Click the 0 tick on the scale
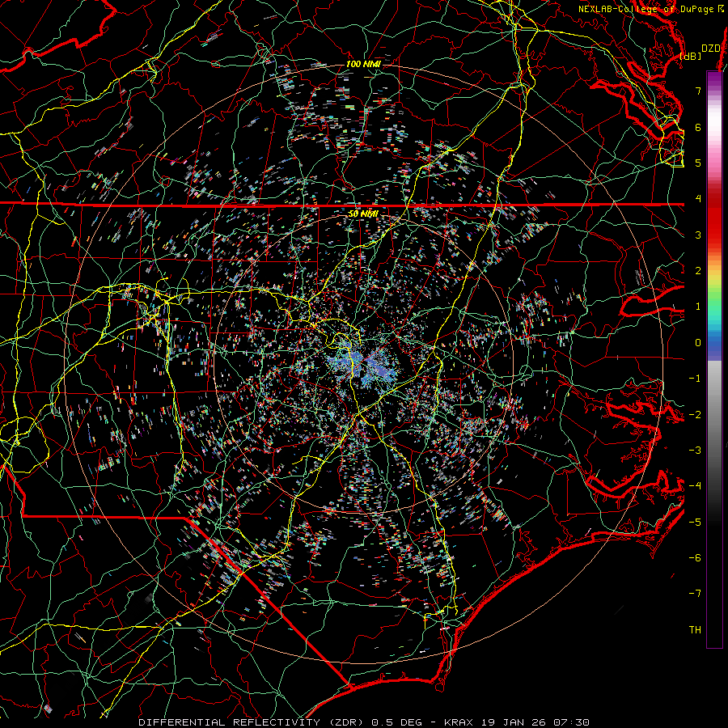This screenshot has height=728, width=728. click(698, 343)
